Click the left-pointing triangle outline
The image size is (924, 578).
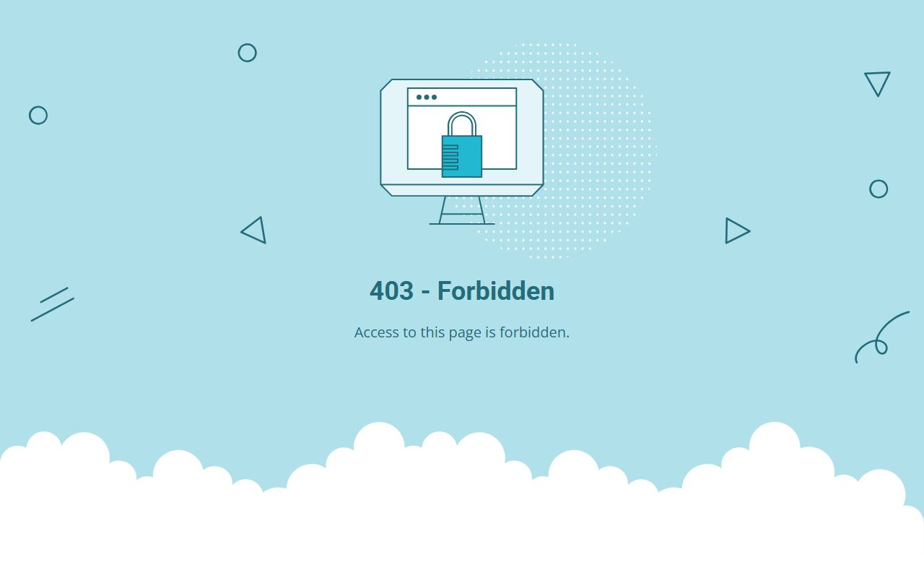coord(253,230)
